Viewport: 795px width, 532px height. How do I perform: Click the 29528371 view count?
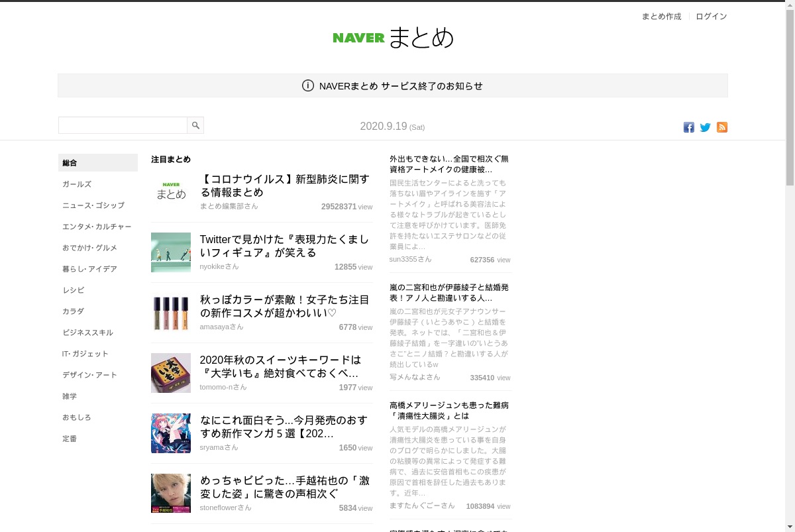tap(339, 207)
